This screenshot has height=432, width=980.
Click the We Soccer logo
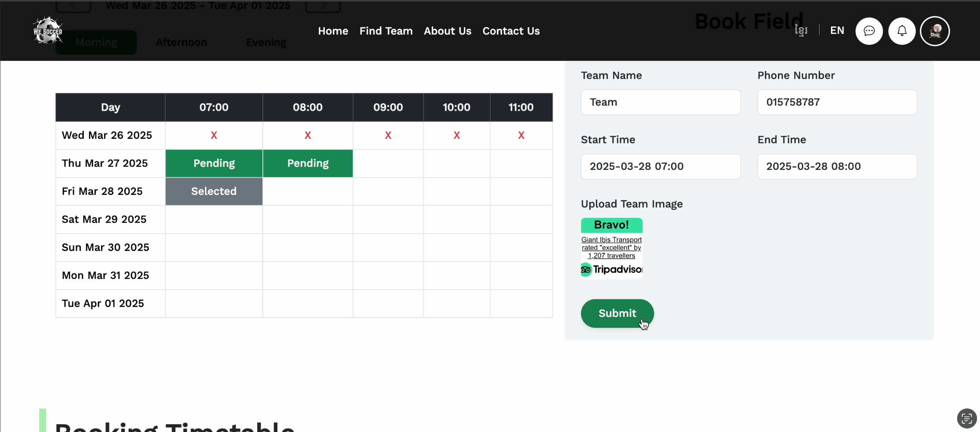[48, 31]
